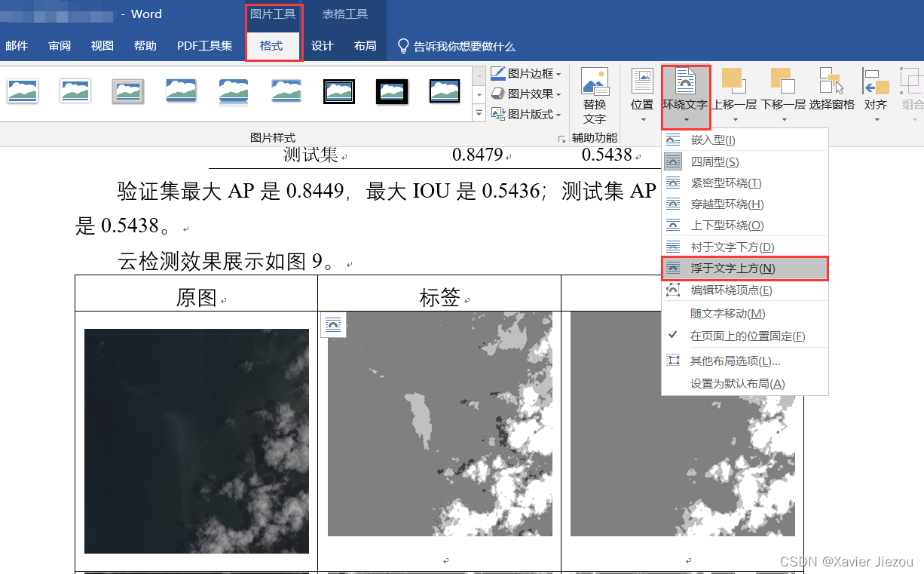Apply the first picture style thumbnail

(23, 91)
